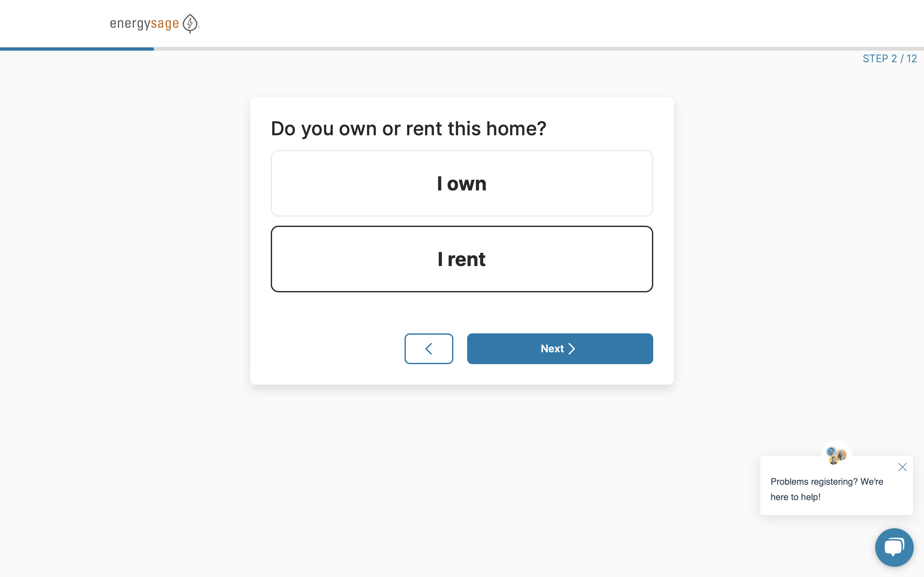Click the left chevron back arrow

(428, 348)
